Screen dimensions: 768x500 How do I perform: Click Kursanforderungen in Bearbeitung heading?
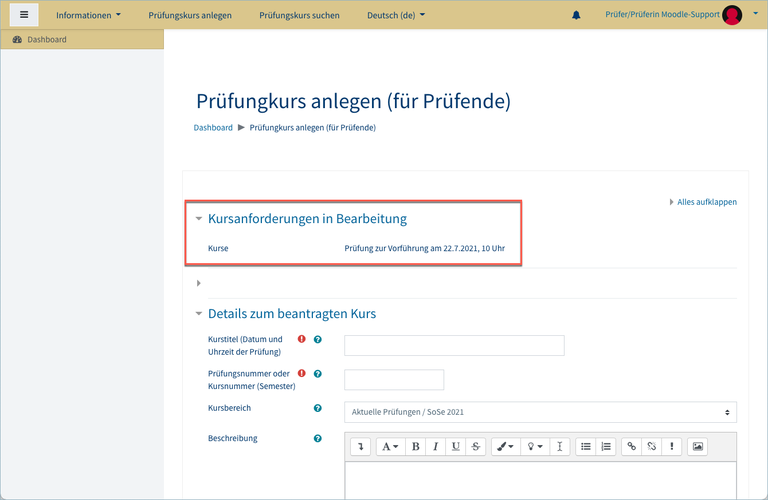307,218
